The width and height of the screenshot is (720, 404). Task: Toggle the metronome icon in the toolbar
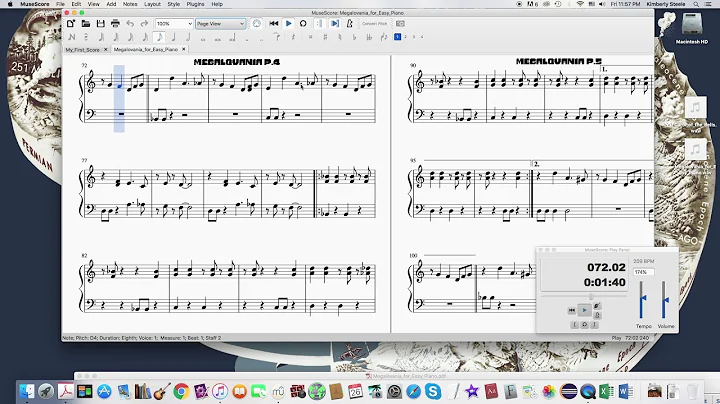[349, 23]
